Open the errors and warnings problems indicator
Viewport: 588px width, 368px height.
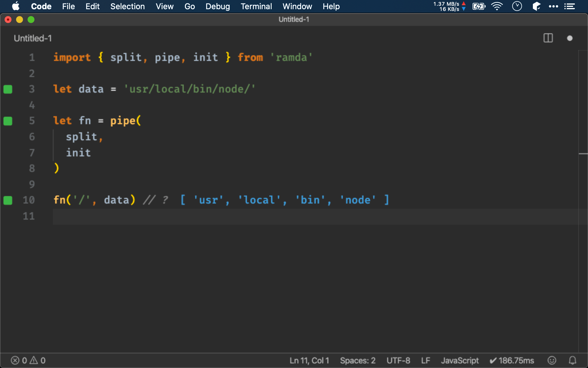click(x=28, y=361)
